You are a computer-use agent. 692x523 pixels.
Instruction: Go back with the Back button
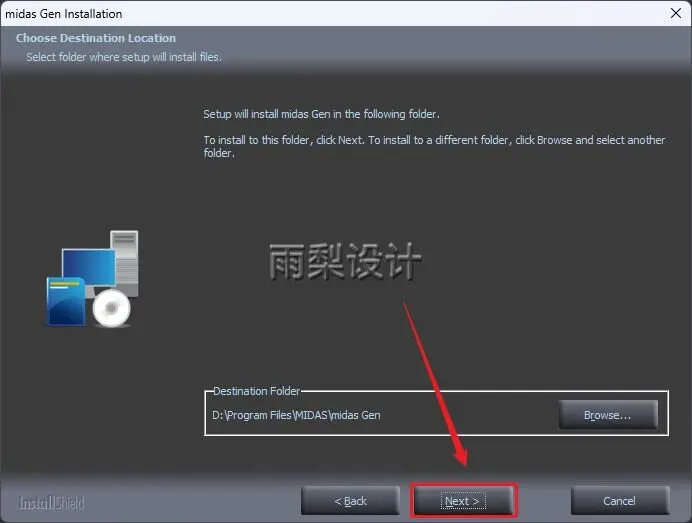click(350, 501)
